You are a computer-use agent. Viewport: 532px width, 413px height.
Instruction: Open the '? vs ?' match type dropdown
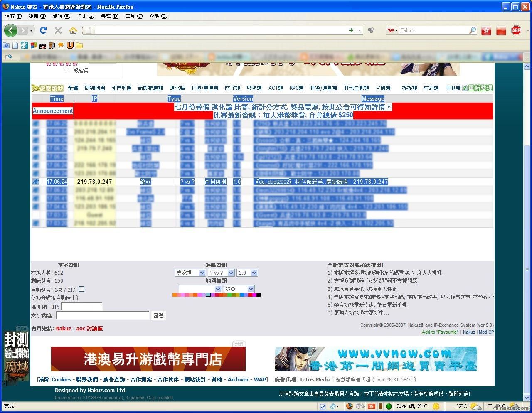pyautogui.click(x=220, y=273)
